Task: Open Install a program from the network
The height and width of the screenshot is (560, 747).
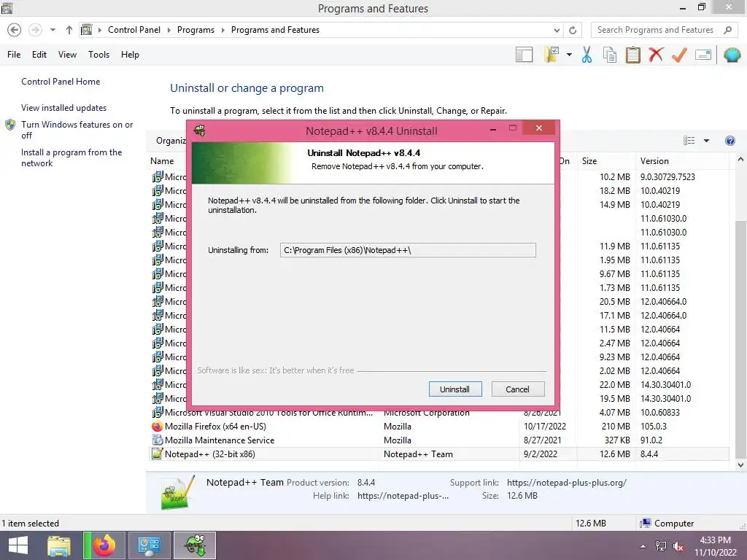Action: (71, 157)
